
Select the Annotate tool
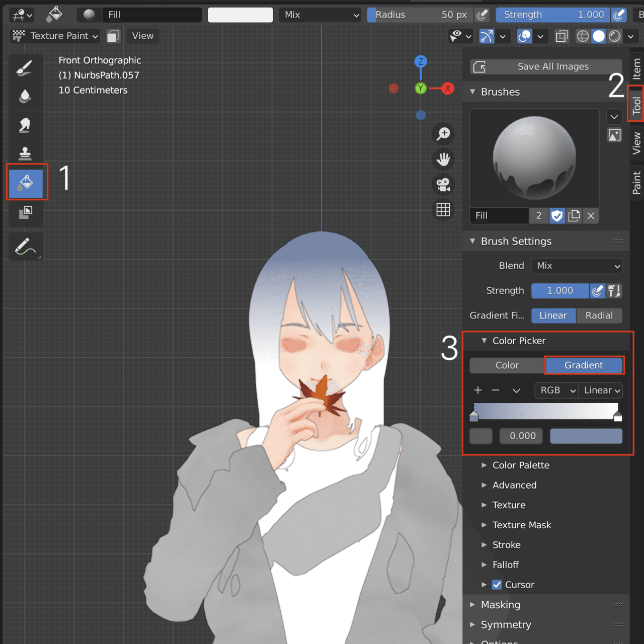[26, 247]
